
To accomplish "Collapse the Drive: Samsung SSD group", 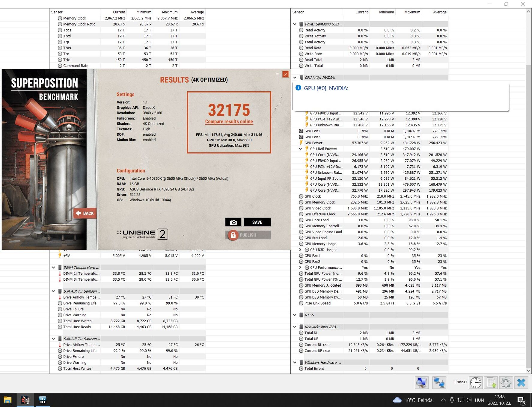I will click(x=295, y=24).
